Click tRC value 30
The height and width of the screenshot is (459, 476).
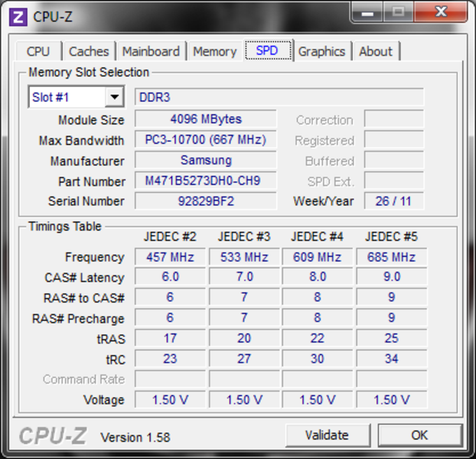318,359
